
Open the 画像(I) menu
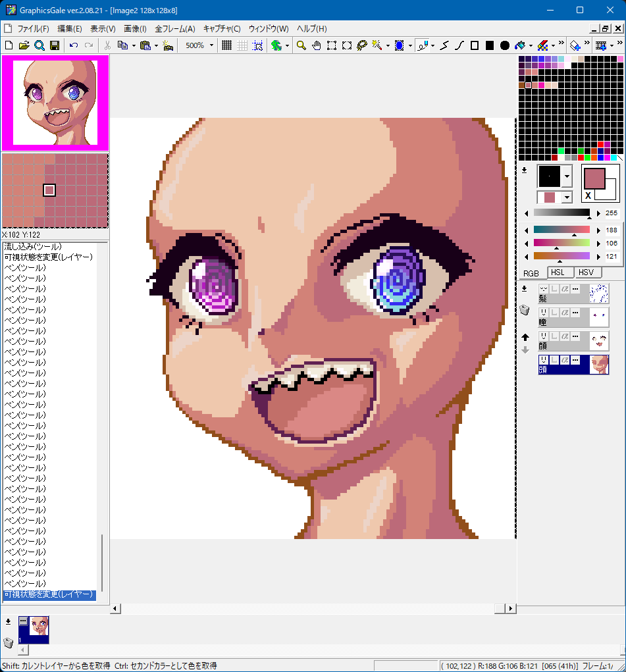pos(135,29)
